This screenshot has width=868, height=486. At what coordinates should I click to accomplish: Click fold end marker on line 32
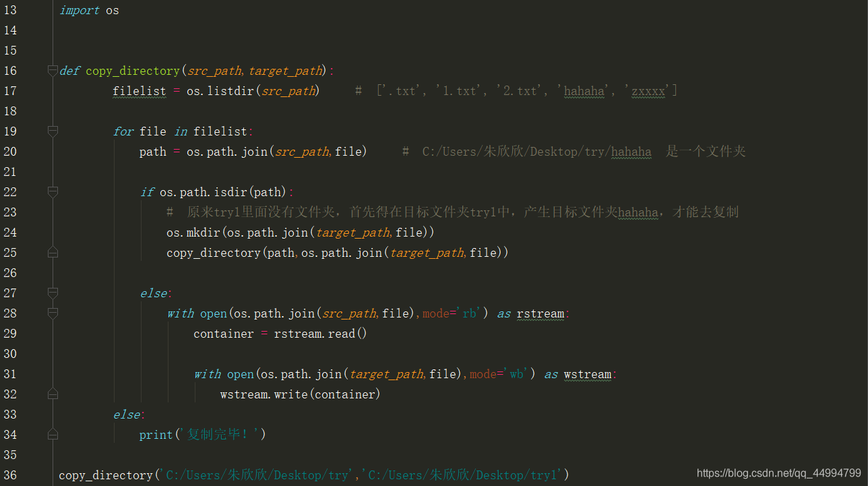coord(53,394)
